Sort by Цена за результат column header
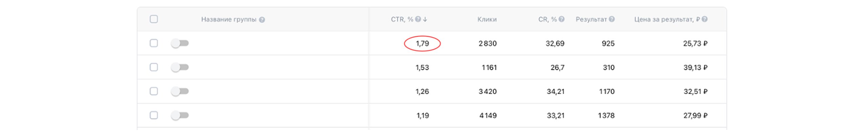The height and width of the screenshot is (136, 868). click(667, 20)
